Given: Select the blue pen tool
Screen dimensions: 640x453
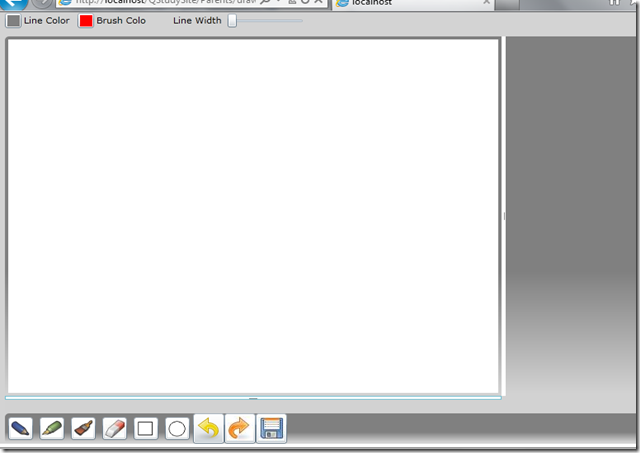Looking at the screenshot, I should click(x=20, y=429).
